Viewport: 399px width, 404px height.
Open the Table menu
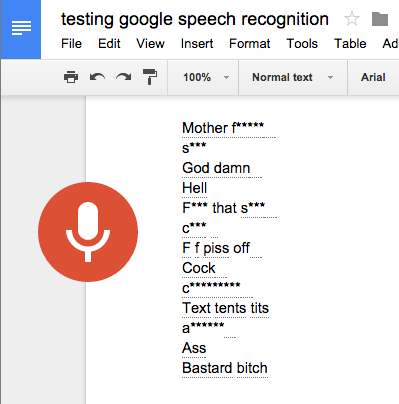coord(350,44)
